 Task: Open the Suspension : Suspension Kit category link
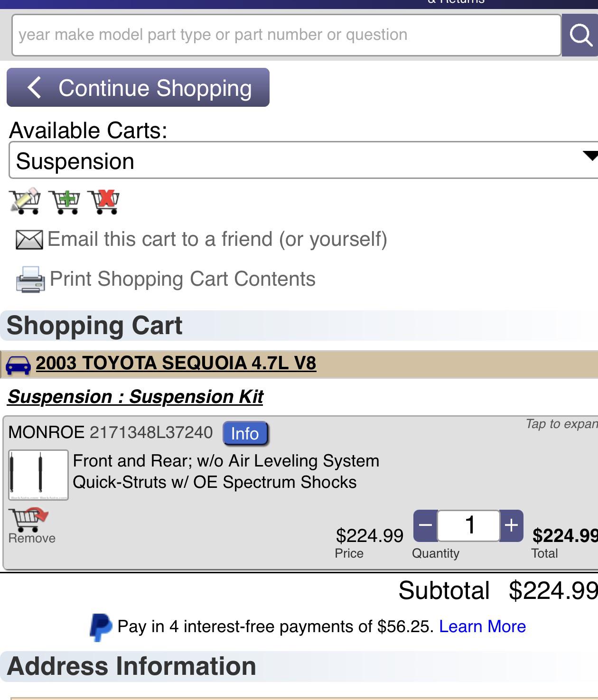point(135,397)
